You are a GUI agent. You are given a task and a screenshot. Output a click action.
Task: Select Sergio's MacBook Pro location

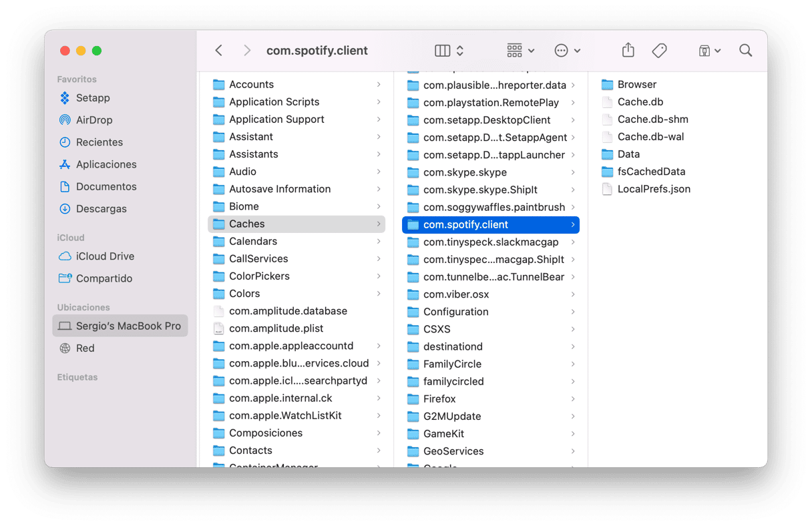[x=120, y=326]
